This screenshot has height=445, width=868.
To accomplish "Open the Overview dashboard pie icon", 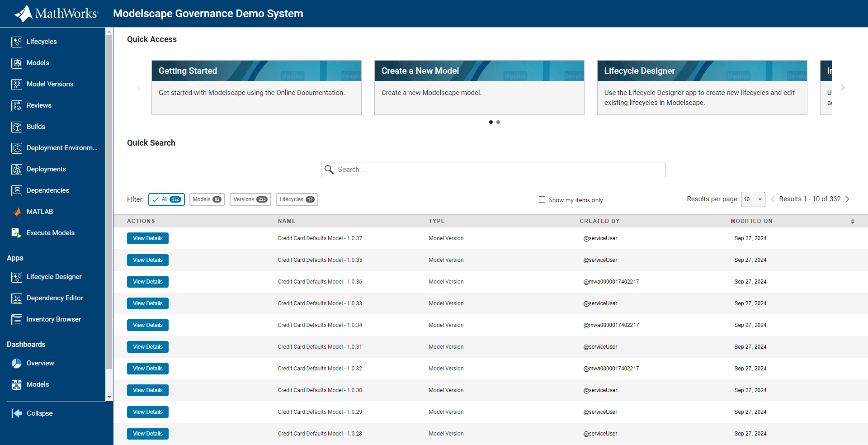I will coord(17,363).
